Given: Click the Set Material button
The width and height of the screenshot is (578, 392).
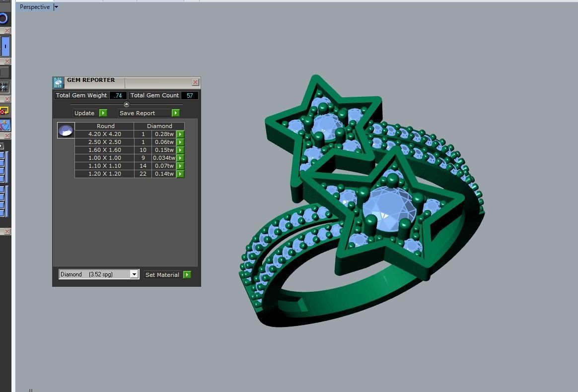Looking at the screenshot, I should (x=168, y=275).
